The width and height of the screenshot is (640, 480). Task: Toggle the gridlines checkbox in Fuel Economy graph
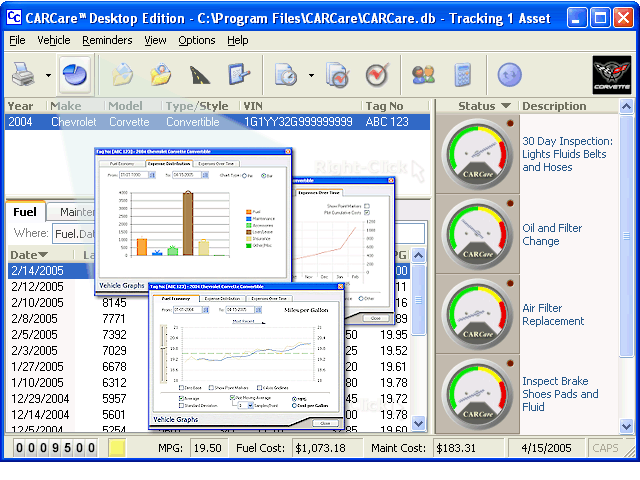coord(259,388)
